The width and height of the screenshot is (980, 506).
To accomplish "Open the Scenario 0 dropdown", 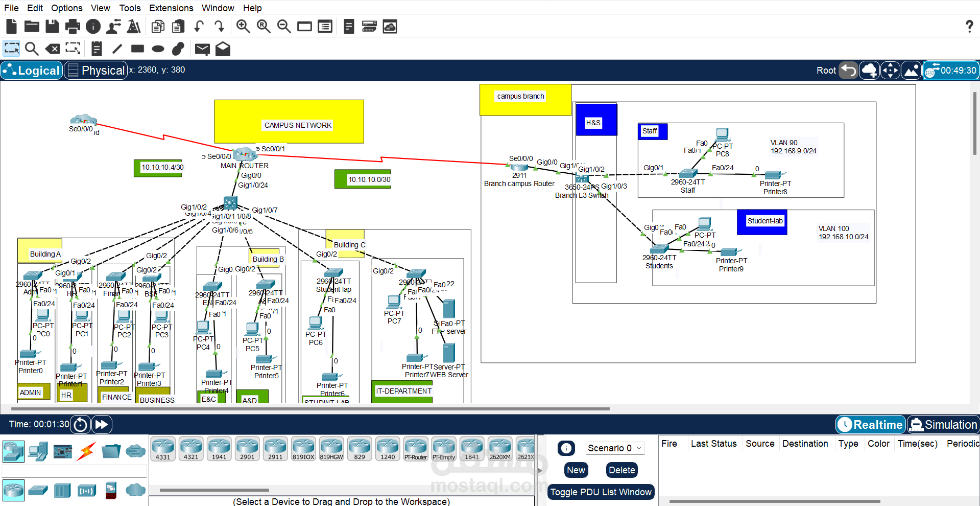I will (615, 448).
